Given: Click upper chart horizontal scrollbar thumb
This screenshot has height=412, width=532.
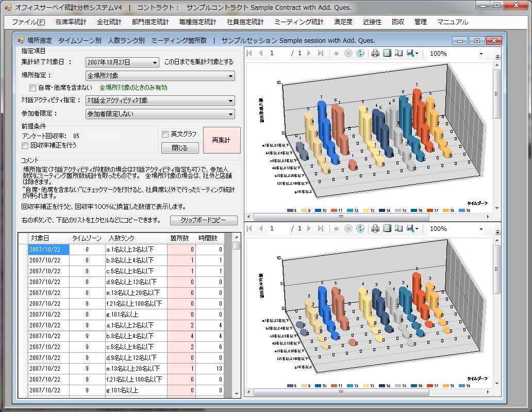Looking at the screenshot, I should pyautogui.click(x=341, y=217).
